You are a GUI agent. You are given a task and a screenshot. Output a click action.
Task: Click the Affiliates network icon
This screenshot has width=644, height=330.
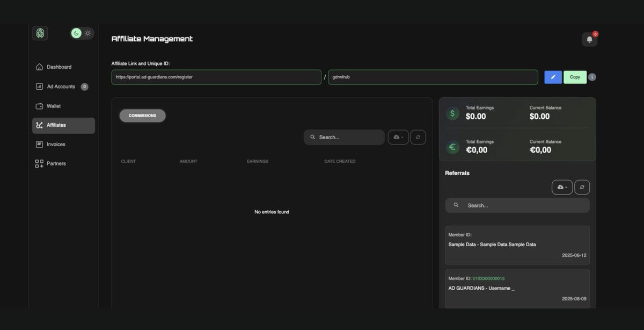click(x=39, y=125)
